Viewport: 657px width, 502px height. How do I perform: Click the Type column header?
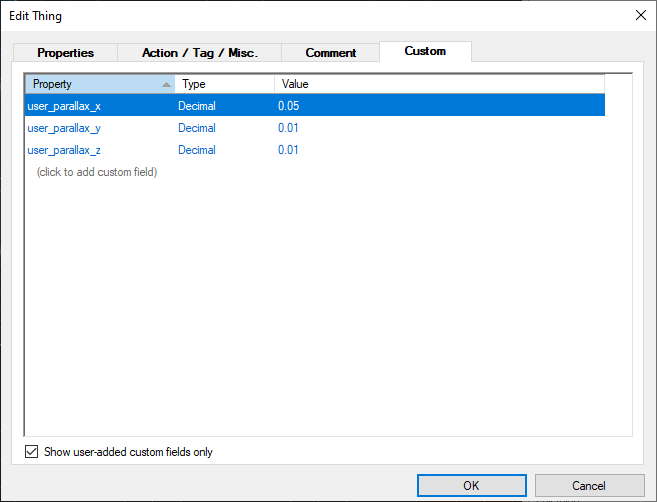[225, 84]
